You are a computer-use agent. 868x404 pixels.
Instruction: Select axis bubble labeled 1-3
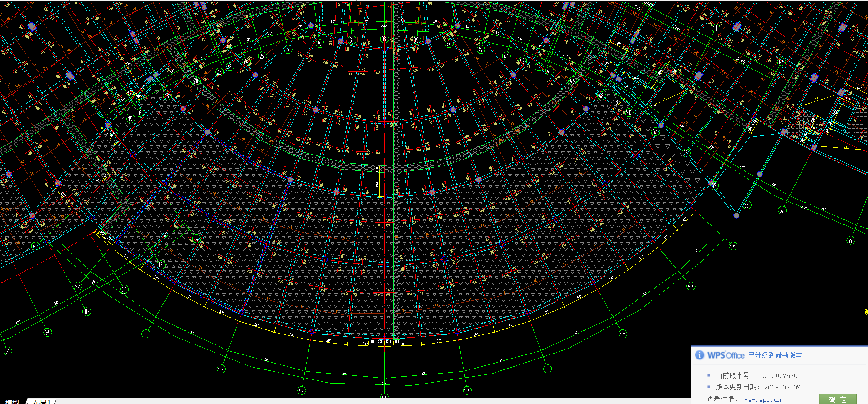pos(145,334)
